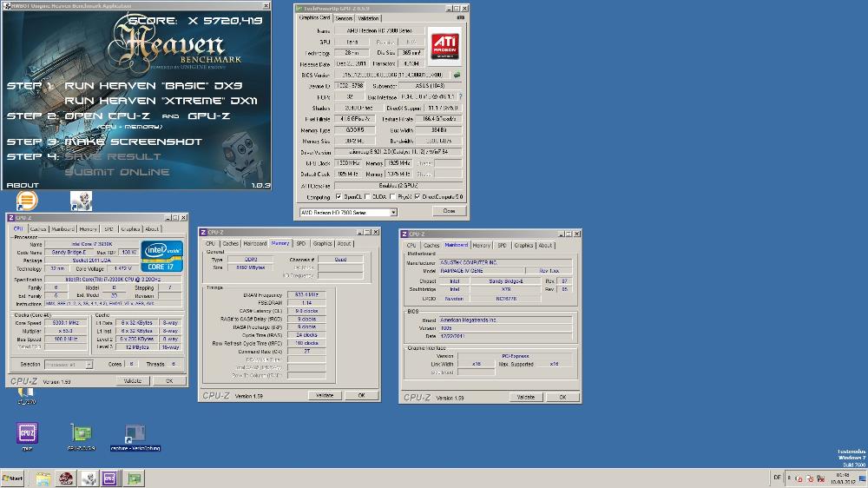Image resolution: width=868 pixels, height=488 pixels.
Task: Click OK in left CPU-Z window
Action: tap(169, 381)
